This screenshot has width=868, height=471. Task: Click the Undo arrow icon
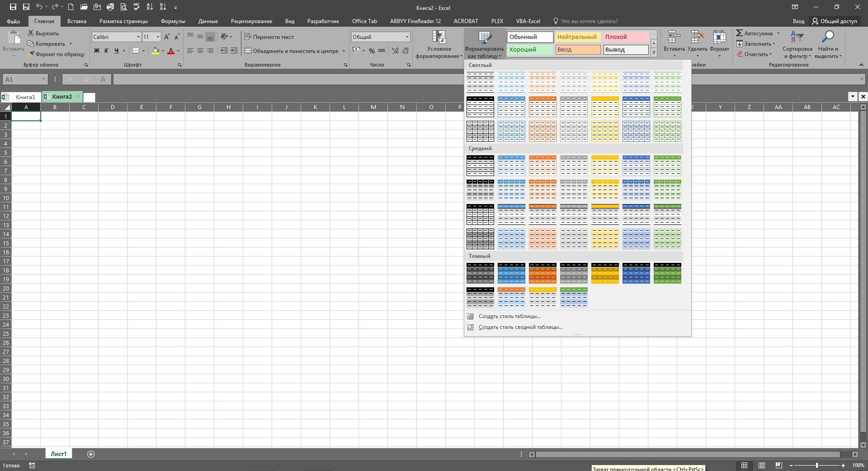pos(39,7)
